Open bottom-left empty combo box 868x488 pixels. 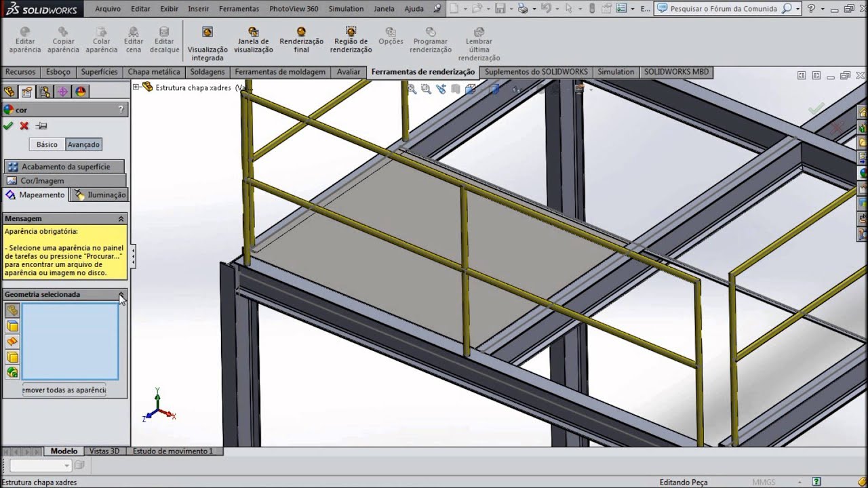pos(40,465)
